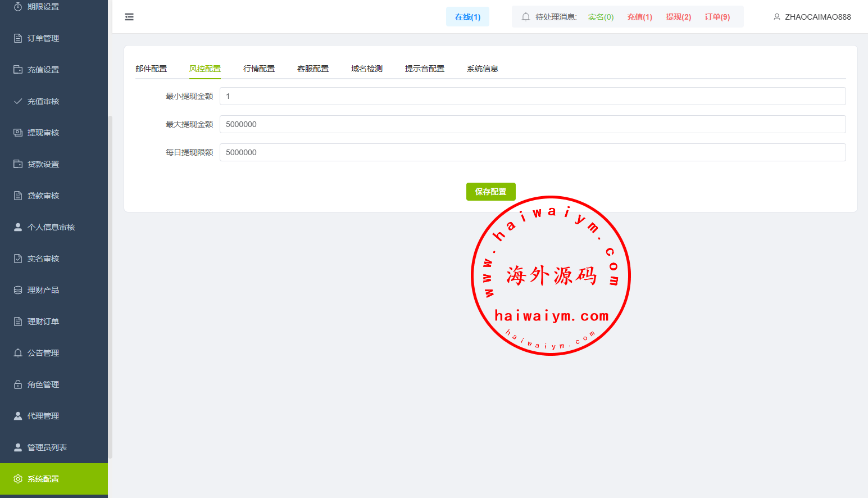Click the checkmark icon for 充值审核
The image size is (868, 498).
click(x=18, y=101)
